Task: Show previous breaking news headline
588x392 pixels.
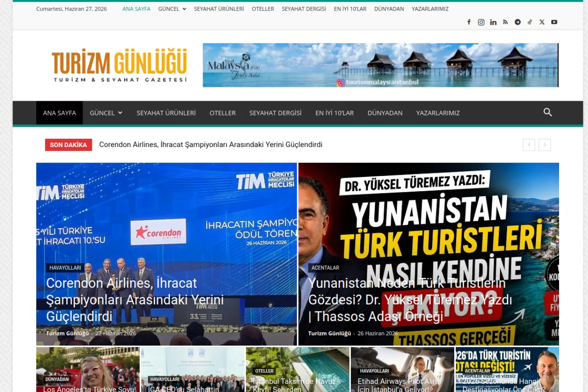Action: tap(529, 145)
